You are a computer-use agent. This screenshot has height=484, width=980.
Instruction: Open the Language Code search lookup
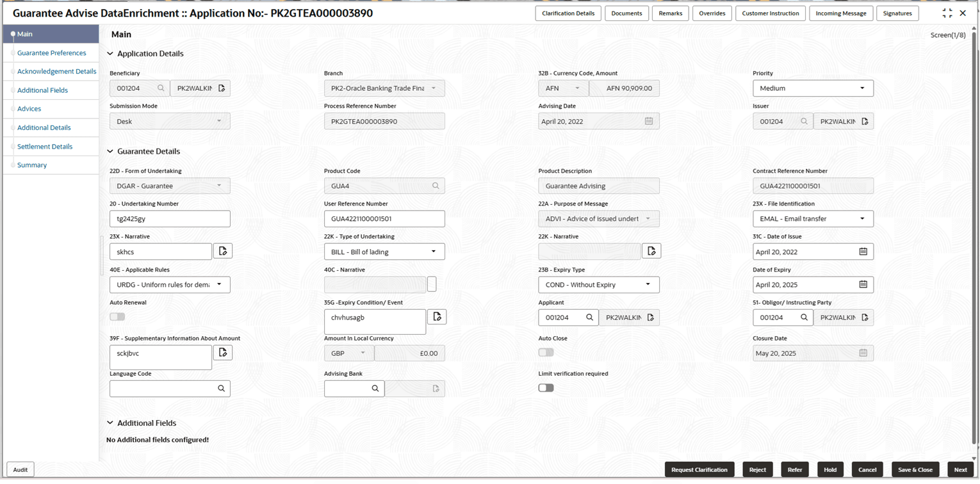click(222, 388)
